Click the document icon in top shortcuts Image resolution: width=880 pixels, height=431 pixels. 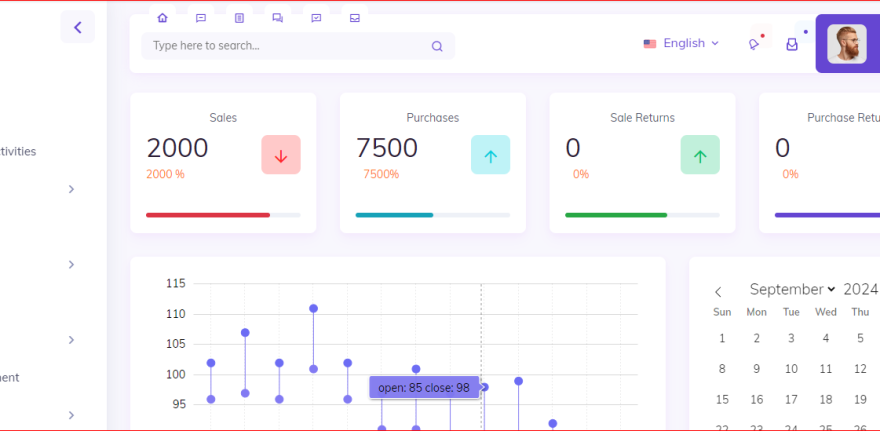(239, 18)
